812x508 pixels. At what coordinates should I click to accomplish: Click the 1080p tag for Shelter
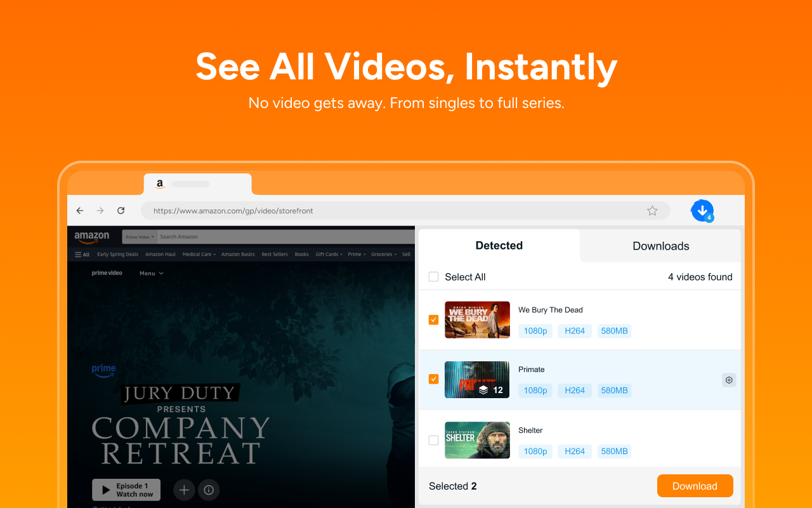(535, 451)
